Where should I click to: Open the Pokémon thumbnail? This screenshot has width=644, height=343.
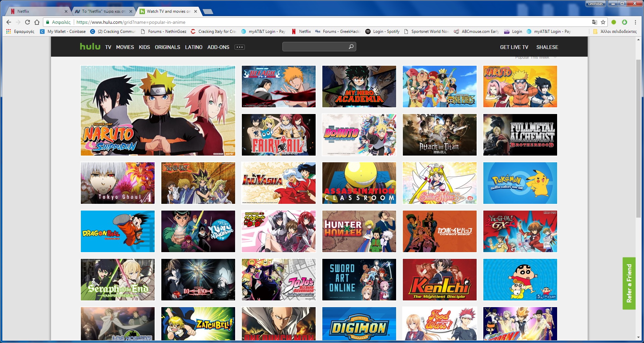[x=520, y=183]
